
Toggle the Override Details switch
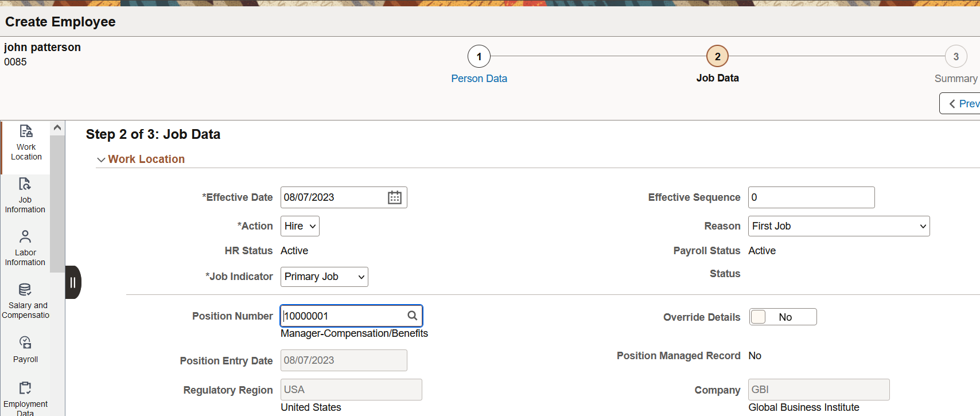point(783,317)
